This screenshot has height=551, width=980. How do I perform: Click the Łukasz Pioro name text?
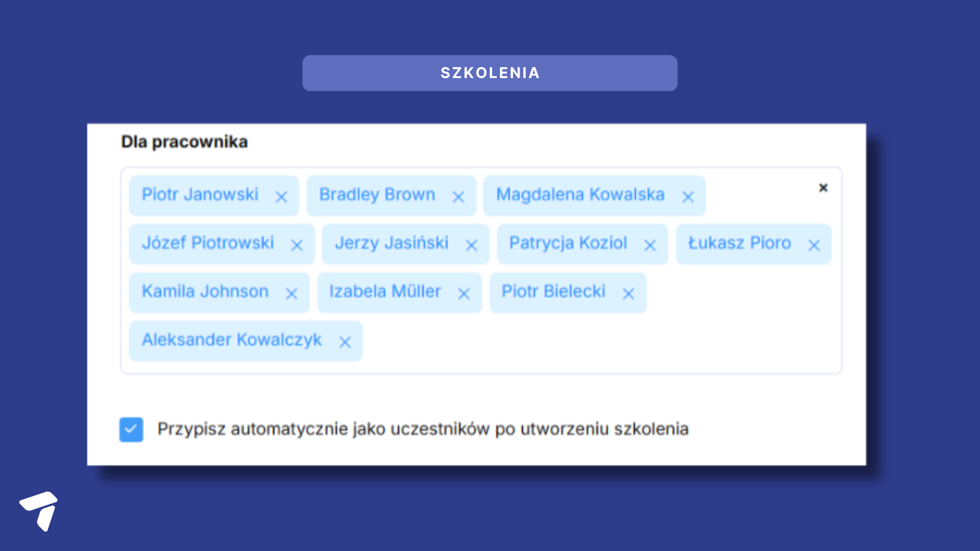pyautogui.click(x=740, y=243)
